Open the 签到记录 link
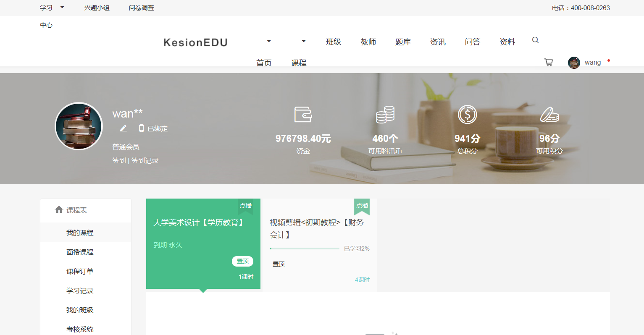The height and width of the screenshot is (335, 644). (145, 160)
